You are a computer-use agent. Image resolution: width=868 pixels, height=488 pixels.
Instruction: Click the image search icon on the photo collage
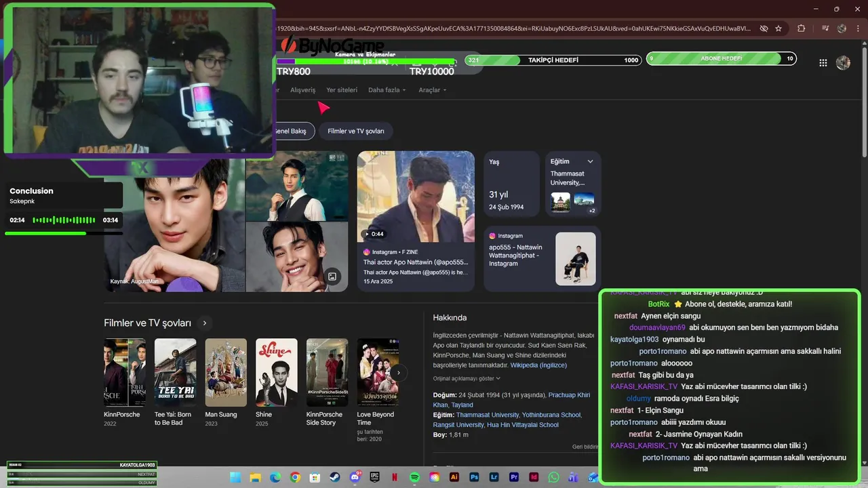pyautogui.click(x=332, y=277)
